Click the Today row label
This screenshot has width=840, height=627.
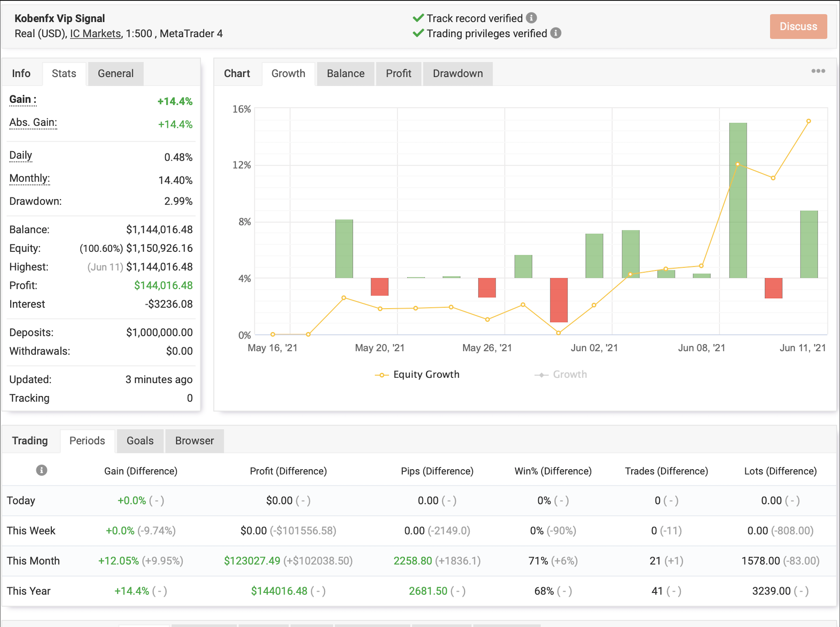[x=21, y=501]
